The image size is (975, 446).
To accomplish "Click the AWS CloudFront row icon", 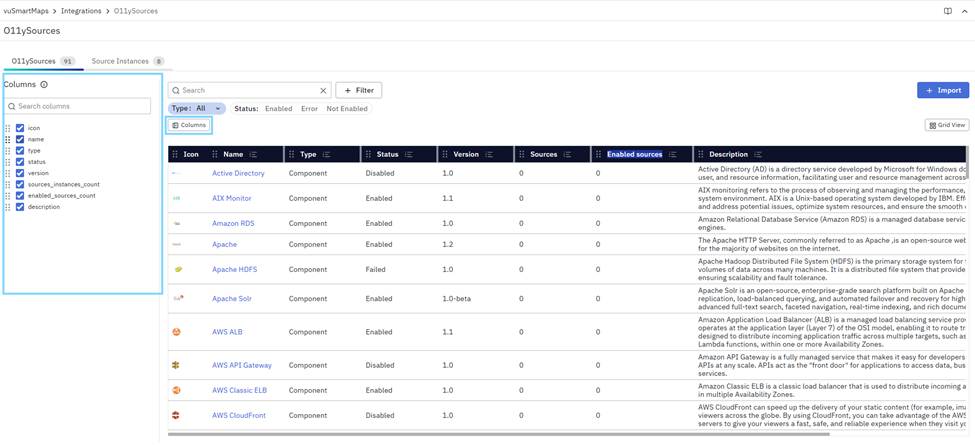I will (176, 415).
